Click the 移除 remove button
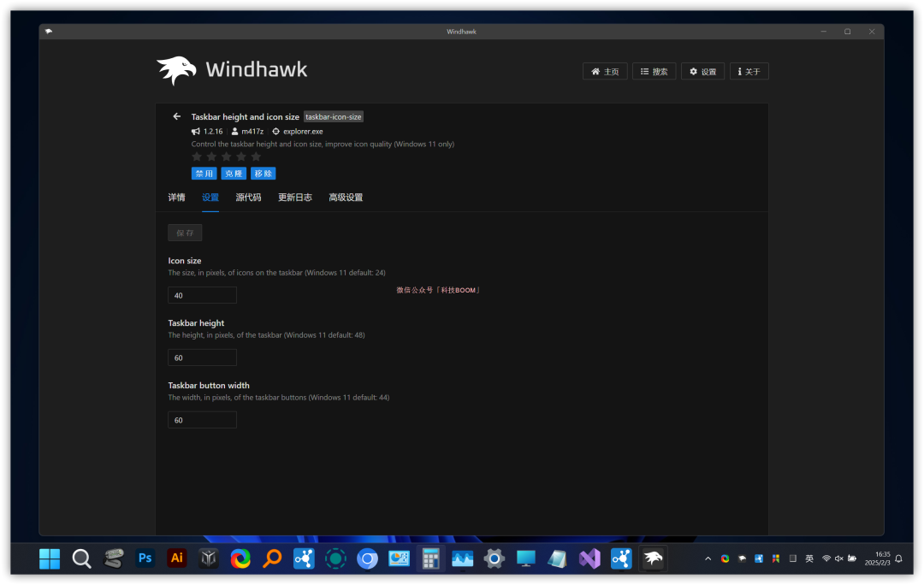Image resolution: width=924 pixels, height=585 pixels. (263, 174)
